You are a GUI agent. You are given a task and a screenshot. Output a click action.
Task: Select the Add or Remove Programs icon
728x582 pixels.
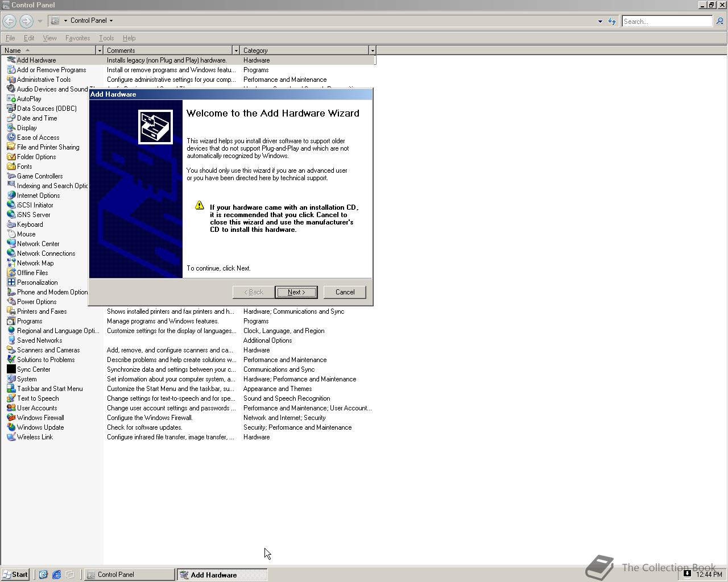click(11, 70)
